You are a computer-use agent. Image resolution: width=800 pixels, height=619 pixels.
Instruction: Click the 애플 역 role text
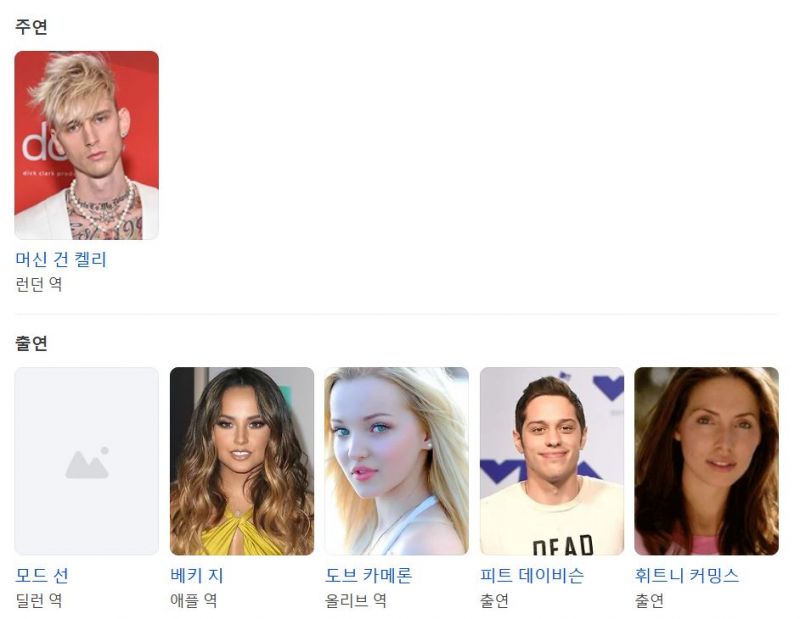[x=193, y=600]
